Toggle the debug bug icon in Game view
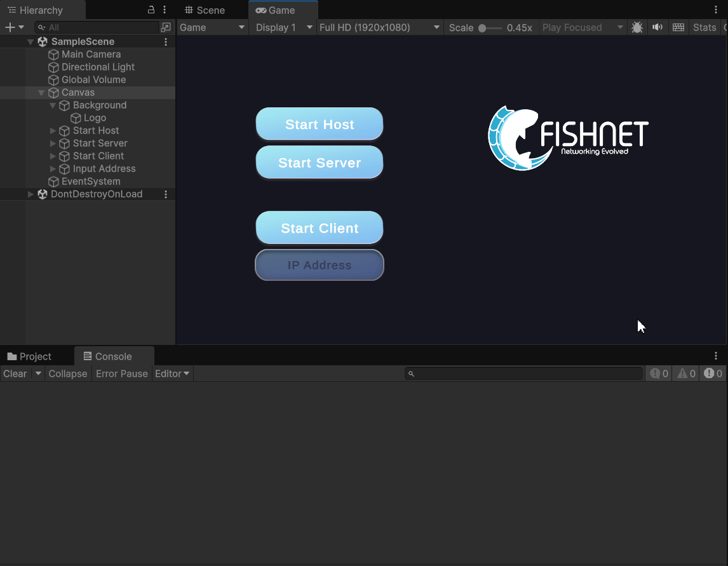Viewport: 728px width, 566px height. [x=637, y=27]
